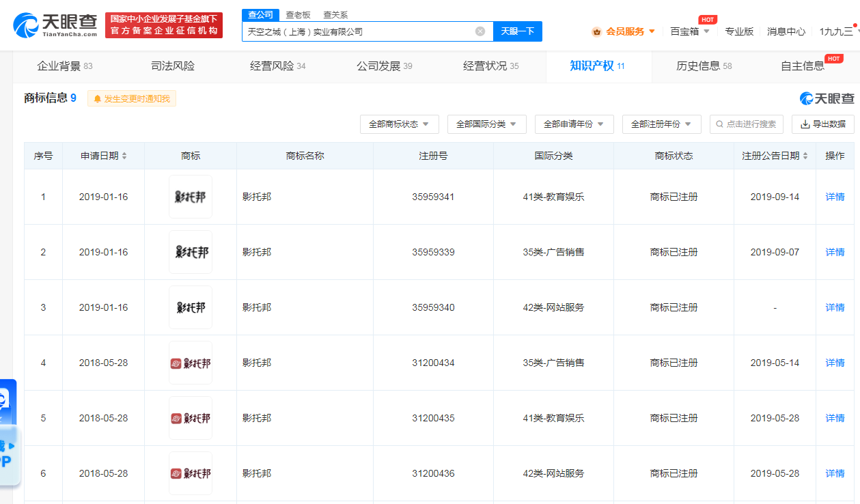
Task: Open 详情 for registration 35959339
Action: click(x=835, y=252)
